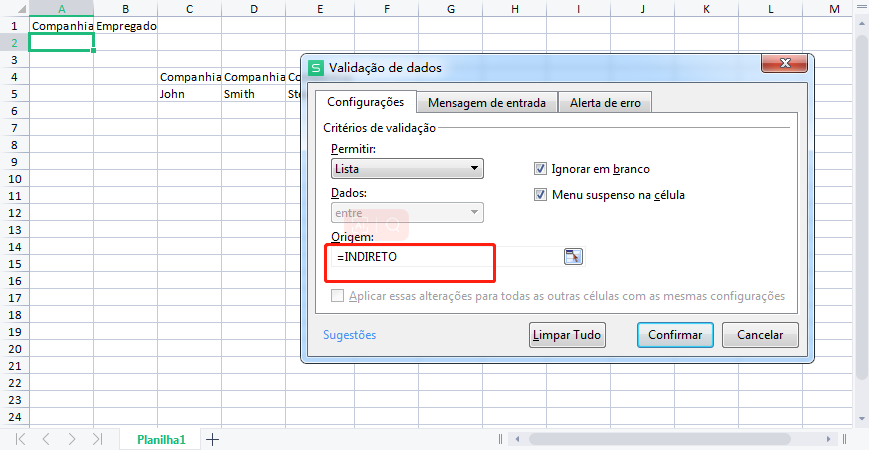Screen dimensions: 869x450
Task: Select row 10 header
Action: [14, 178]
